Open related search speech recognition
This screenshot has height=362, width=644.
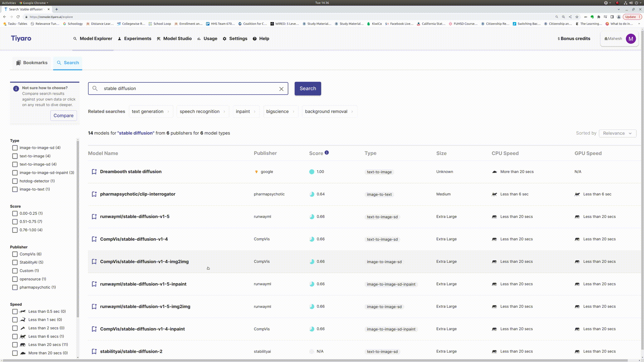tap(203, 112)
